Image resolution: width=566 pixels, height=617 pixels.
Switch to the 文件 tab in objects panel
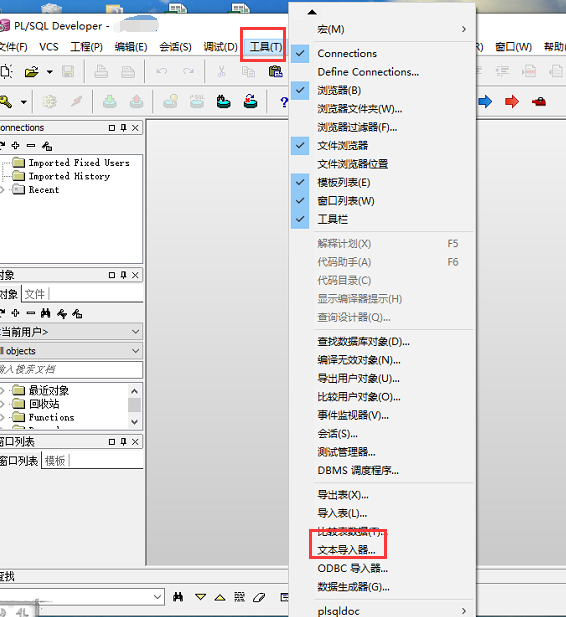tap(35, 294)
